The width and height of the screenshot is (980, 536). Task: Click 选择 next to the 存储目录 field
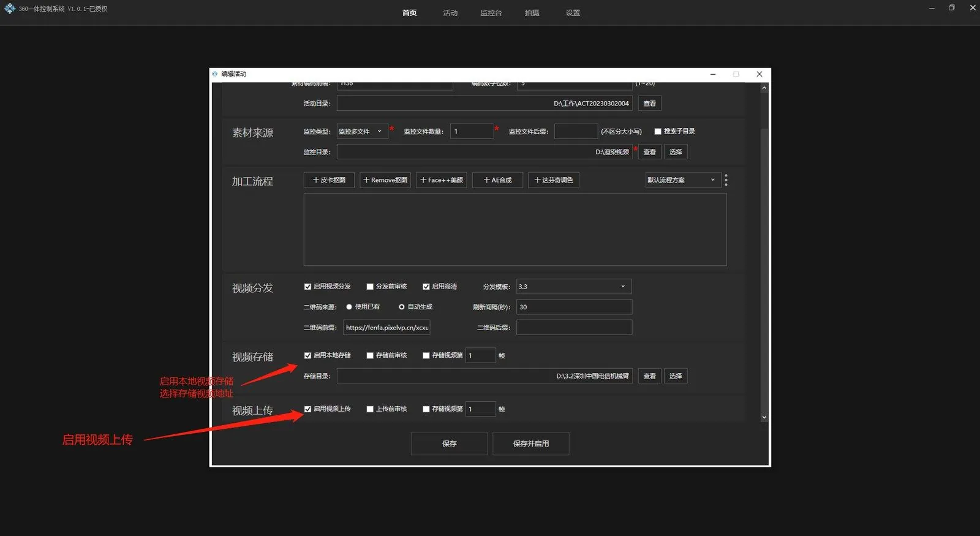pyautogui.click(x=676, y=376)
